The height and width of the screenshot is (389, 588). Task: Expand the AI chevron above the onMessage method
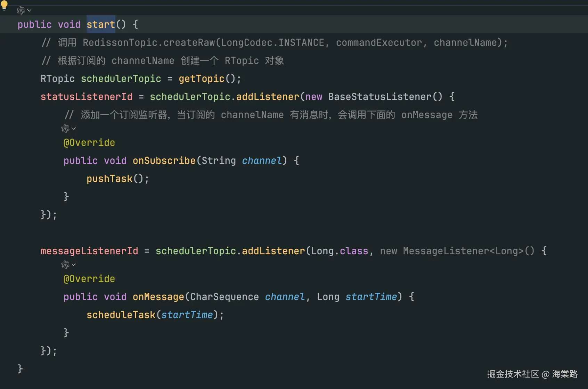[x=74, y=265]
